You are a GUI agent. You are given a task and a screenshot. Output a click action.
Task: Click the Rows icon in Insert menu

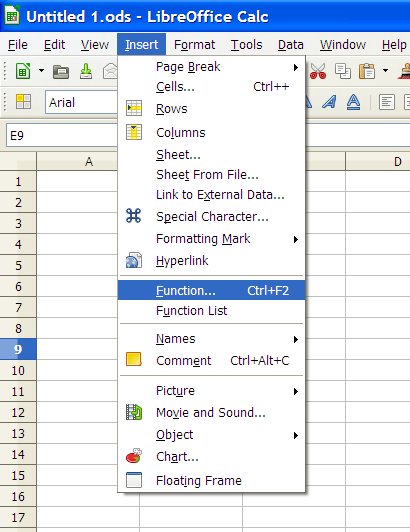point(134,109)
